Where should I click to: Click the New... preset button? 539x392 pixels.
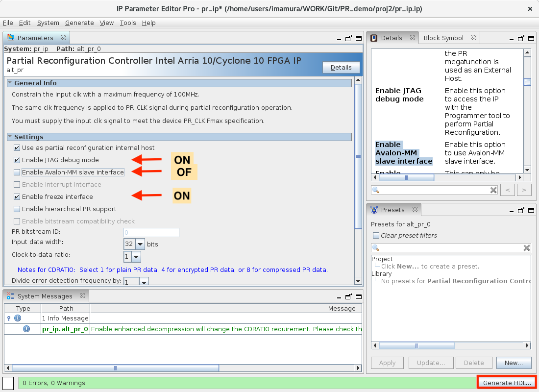pos(514,363)
